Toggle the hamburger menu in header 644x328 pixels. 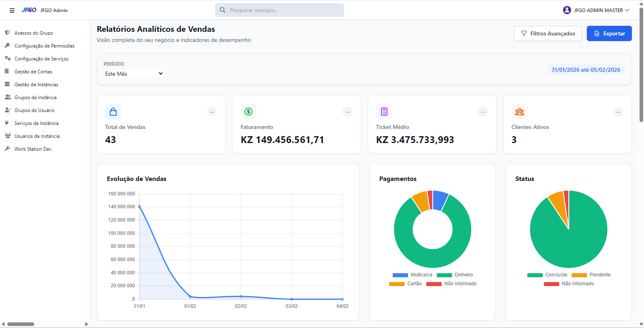click(12, 10)
